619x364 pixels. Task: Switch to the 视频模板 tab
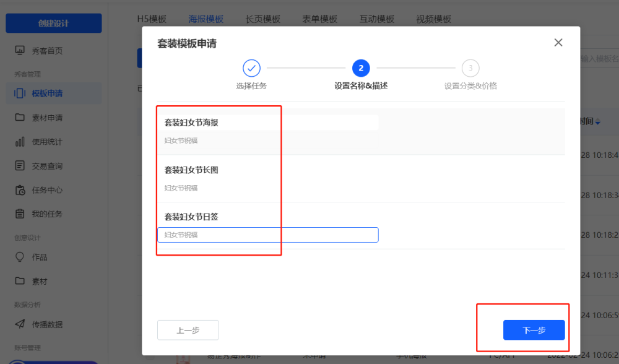point(433,19)
